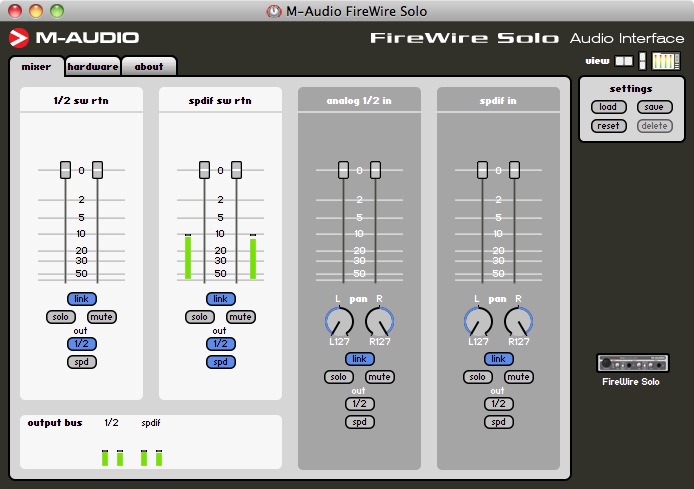The image size is (694, 489).
Task: Click the 1/2 sw rtn channel header
Action: coord(81,100)
